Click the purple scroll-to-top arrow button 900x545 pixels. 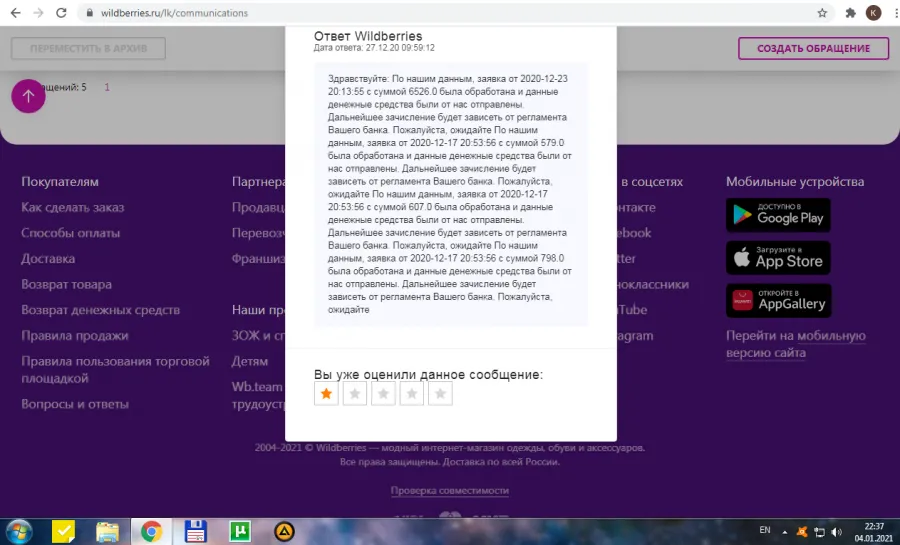pyautogui.click(x=28, y=96)
